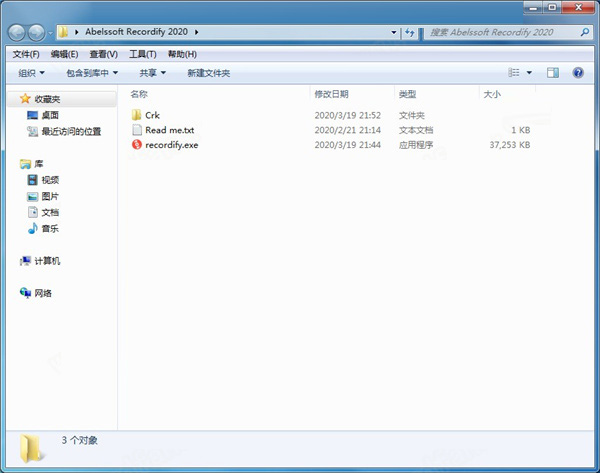The image size is (600, 473).
Task: Click the recordify.exe file name
Action: pos(172,145)
